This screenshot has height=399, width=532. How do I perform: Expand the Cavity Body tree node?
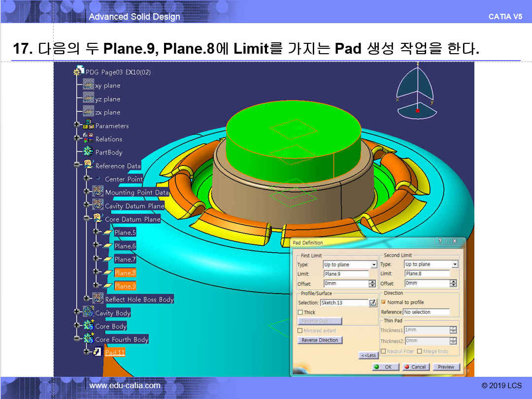pos(77,312)
